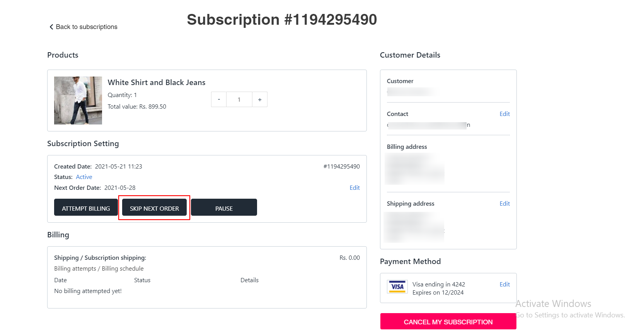Click the quantity input field showing 1
644x334 pixels.
[239, 99]
